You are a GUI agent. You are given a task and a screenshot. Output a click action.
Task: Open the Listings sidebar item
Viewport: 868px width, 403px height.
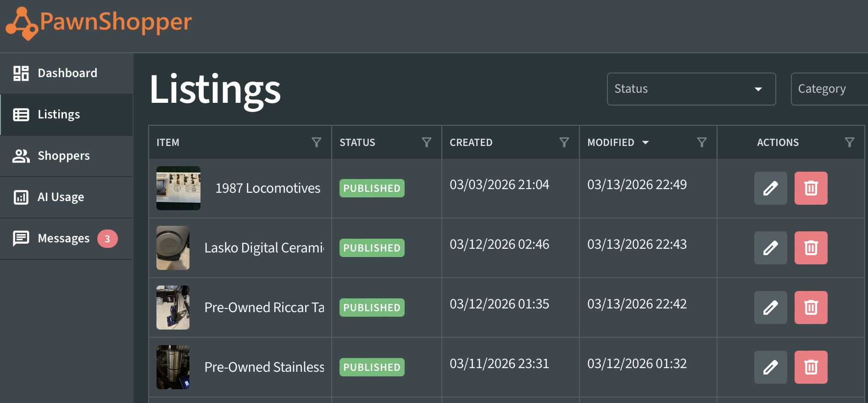click(67, 115)
